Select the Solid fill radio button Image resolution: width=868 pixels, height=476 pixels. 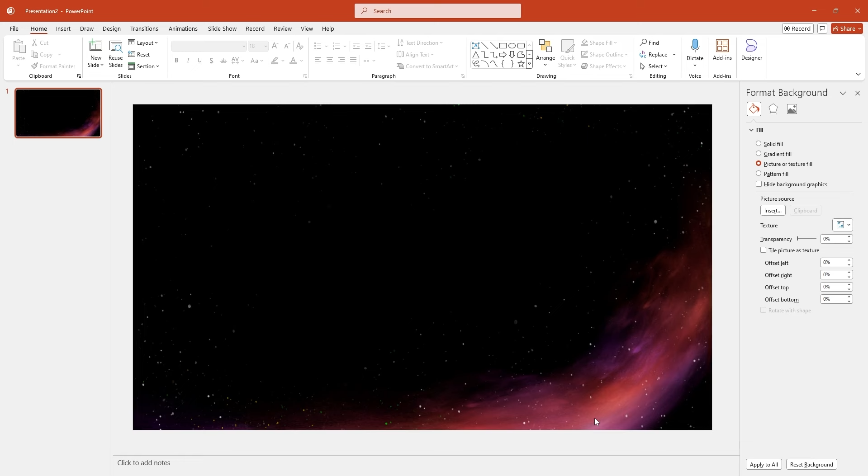[759, 143]
